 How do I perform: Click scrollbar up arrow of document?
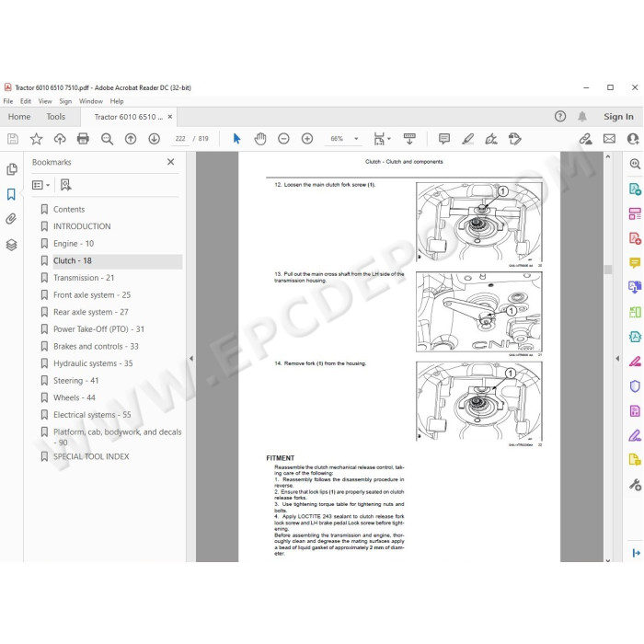(x=608, y=156)
